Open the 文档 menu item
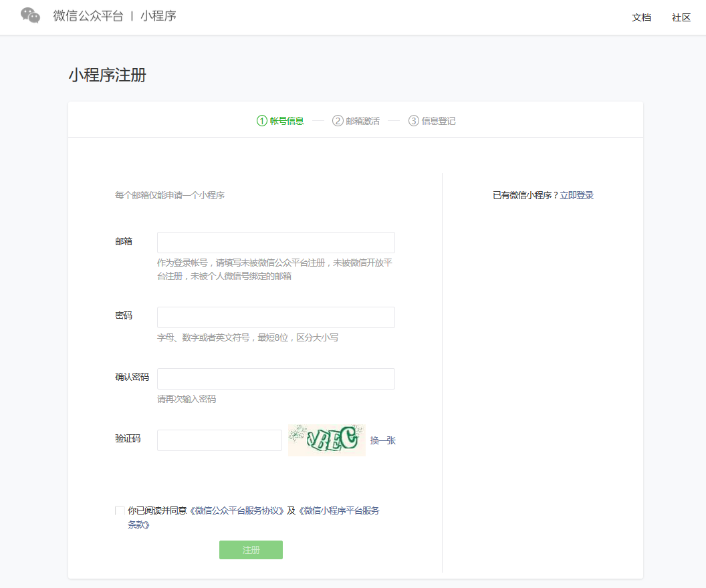 click(x=642, y=17)
